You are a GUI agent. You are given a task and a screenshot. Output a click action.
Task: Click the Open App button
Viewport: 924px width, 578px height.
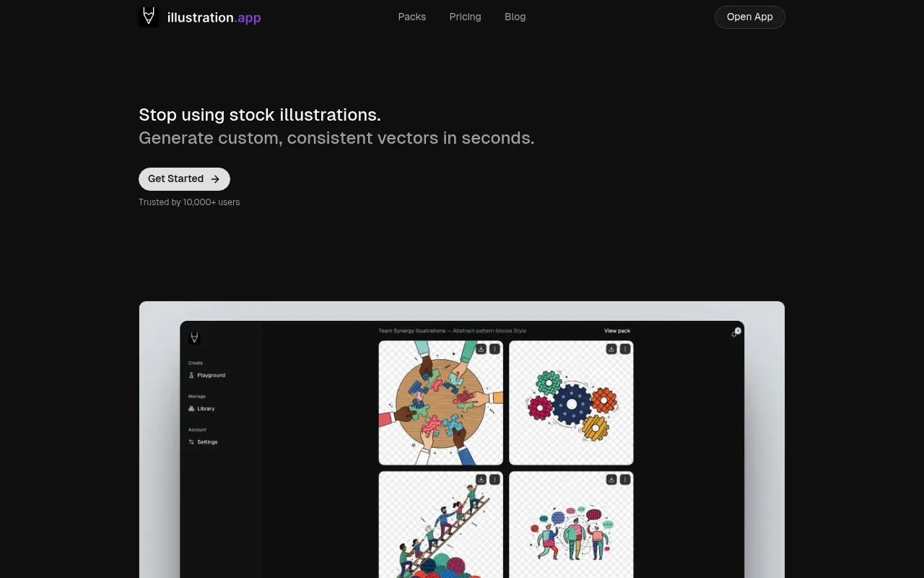coord(750,17)
